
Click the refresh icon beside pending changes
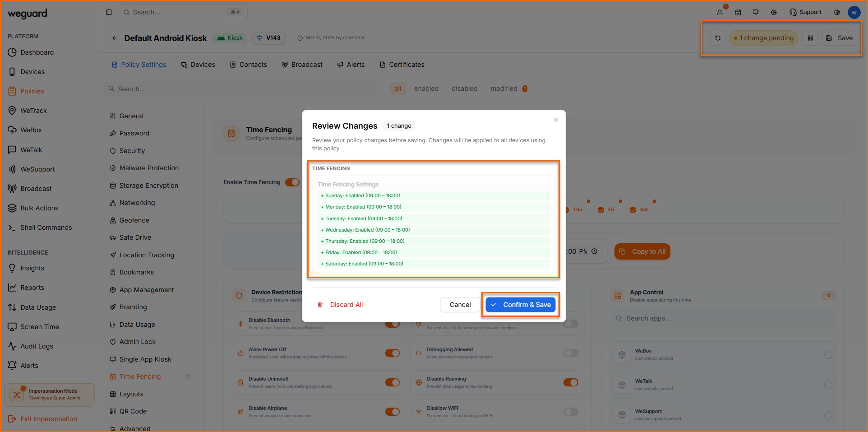pos(717,38)
